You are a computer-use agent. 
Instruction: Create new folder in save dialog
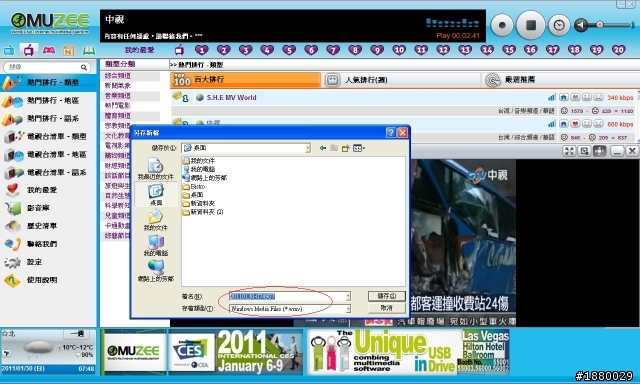pyautogui.click(x=346, y=148)
